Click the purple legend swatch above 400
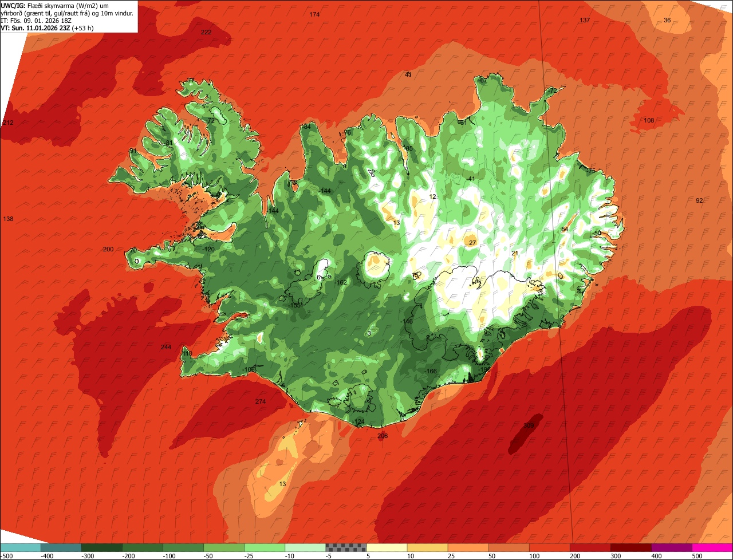 [x=672, y=547]
